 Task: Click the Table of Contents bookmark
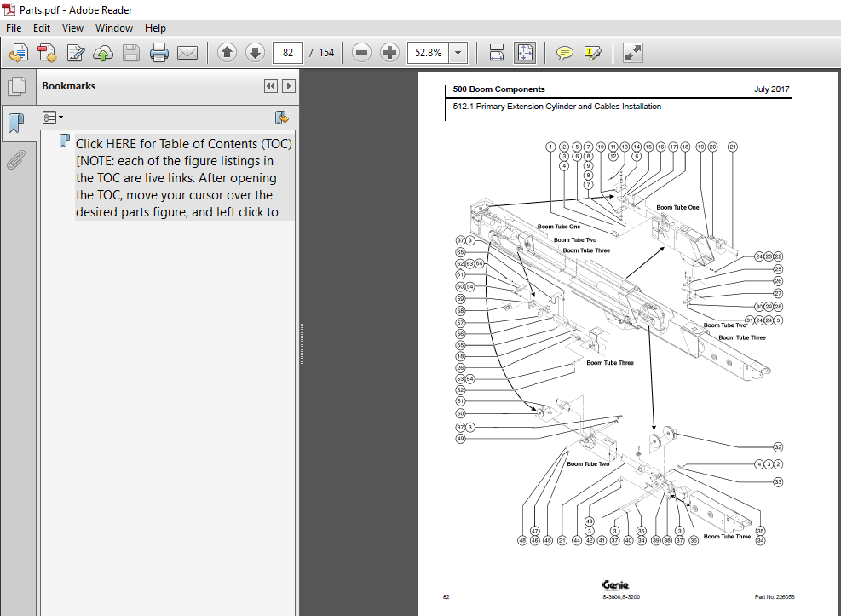(184, 178)
